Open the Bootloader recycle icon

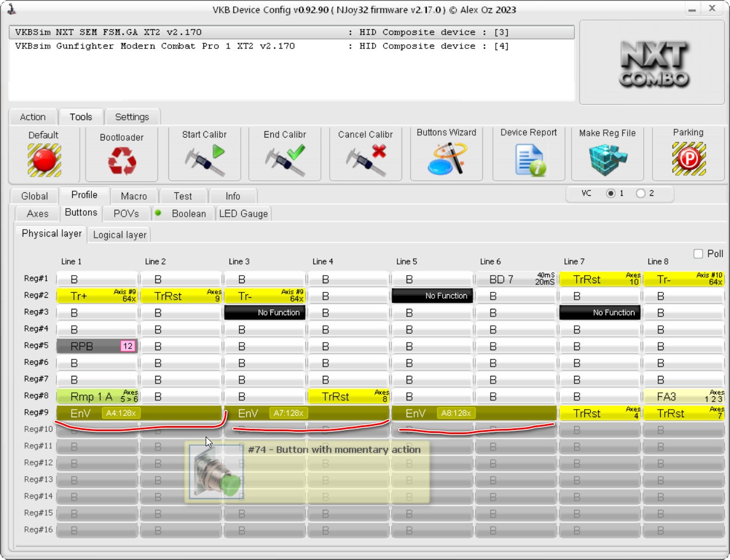[x=122, y=161]
